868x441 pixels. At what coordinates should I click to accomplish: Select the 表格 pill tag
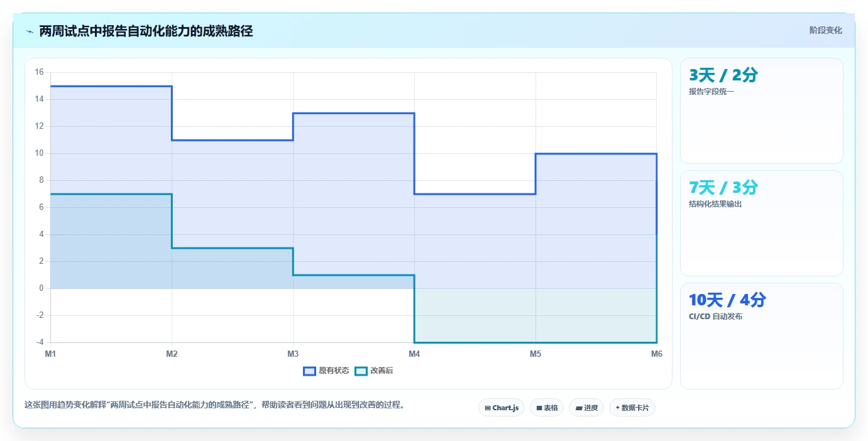point(547,408)
